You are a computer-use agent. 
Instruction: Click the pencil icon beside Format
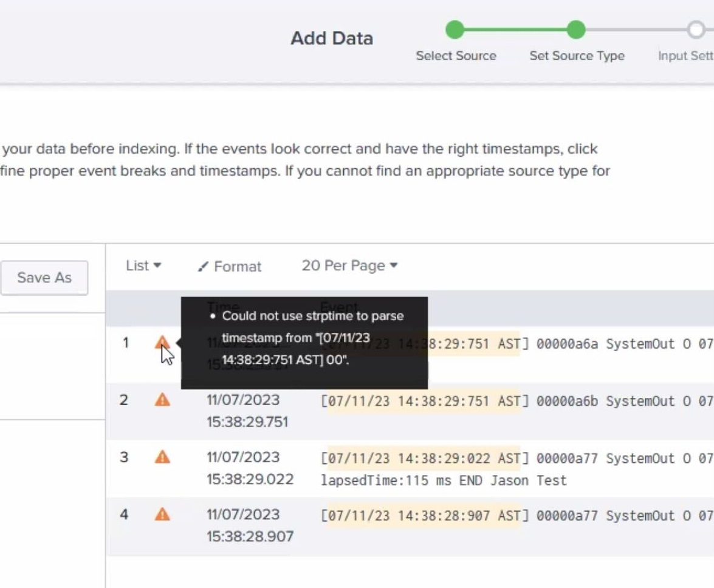click(x=204, y=267)
